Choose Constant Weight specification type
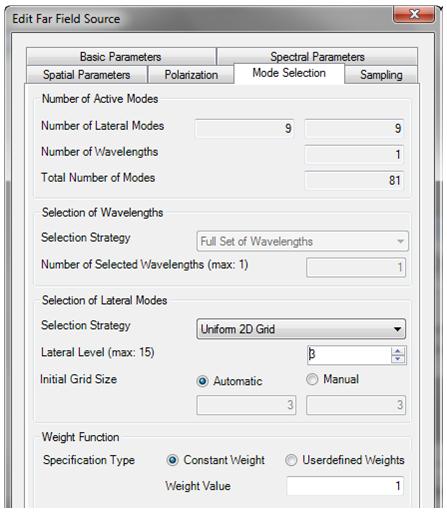 [x=172, y=460]
